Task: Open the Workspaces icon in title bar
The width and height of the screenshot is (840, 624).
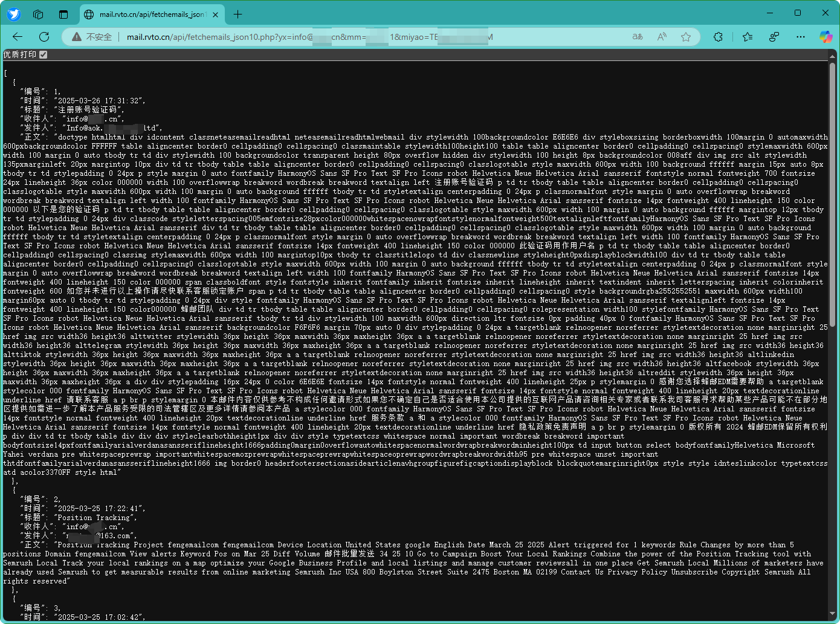Action: (x=38, y=14)
